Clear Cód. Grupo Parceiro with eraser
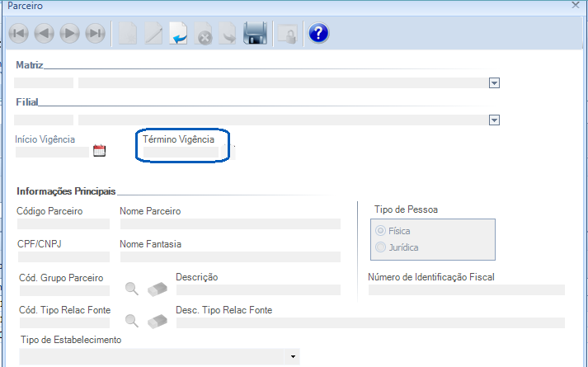Viewport: 588px width, 367px height. click(158, 289)
